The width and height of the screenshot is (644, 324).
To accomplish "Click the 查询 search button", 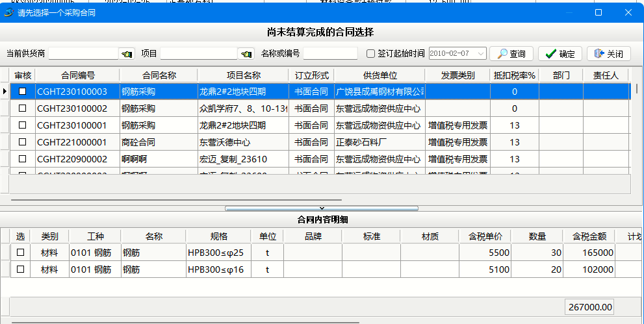I will 511,54.
